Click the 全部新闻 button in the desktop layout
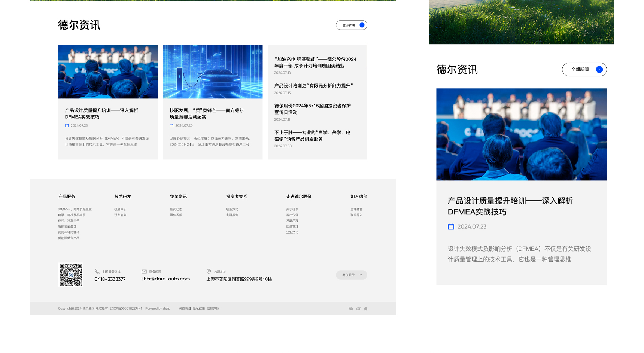This screenshot has height=353, width=644. click(x=352, y=25)
